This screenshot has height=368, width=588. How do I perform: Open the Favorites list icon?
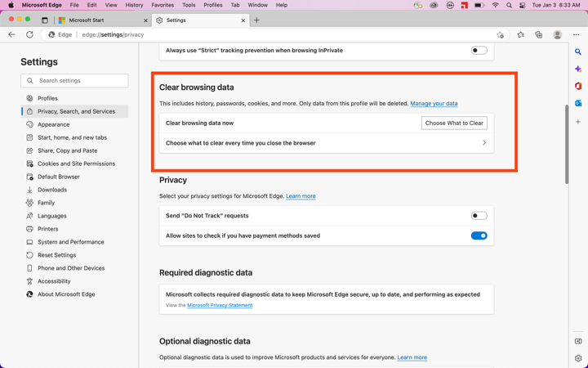(521, 34)
